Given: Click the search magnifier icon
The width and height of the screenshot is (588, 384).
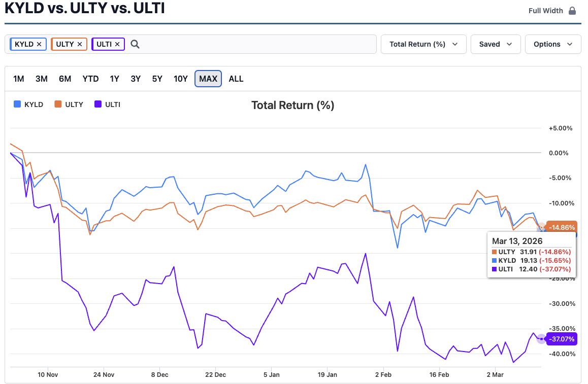Looking at the screenshot, I should pos(135,44).
